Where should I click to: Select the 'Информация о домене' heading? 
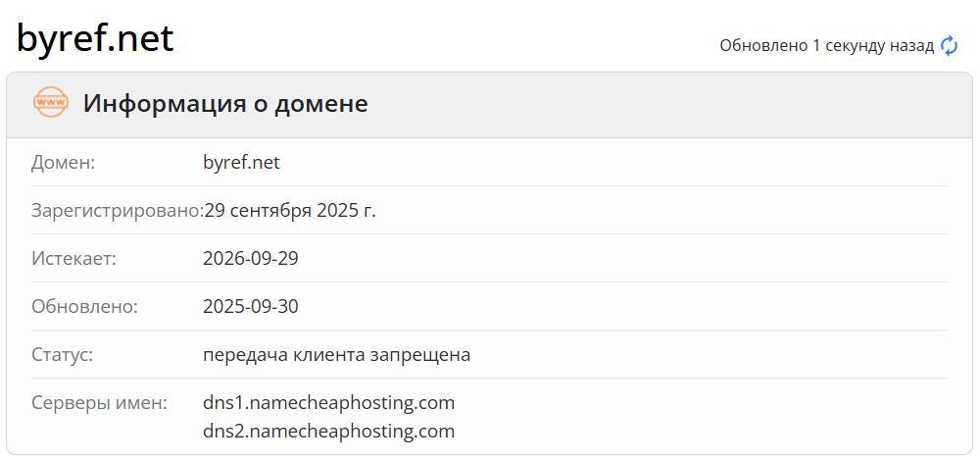(225, 103)
